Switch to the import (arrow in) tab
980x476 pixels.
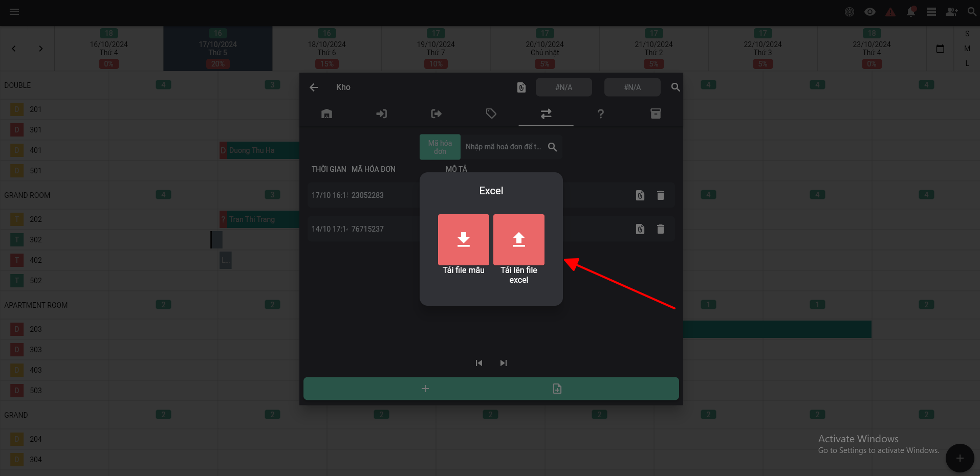click(x=381, y=114)
